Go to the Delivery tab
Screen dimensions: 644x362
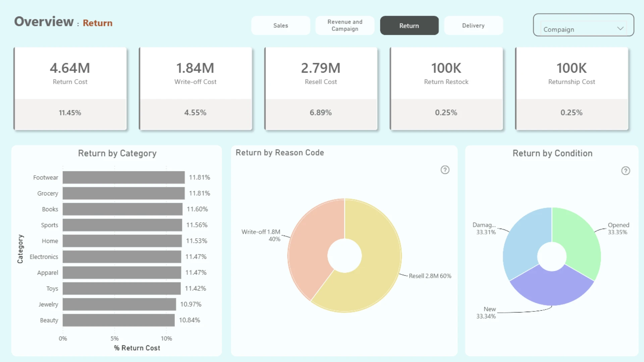(x=473, y=25)
